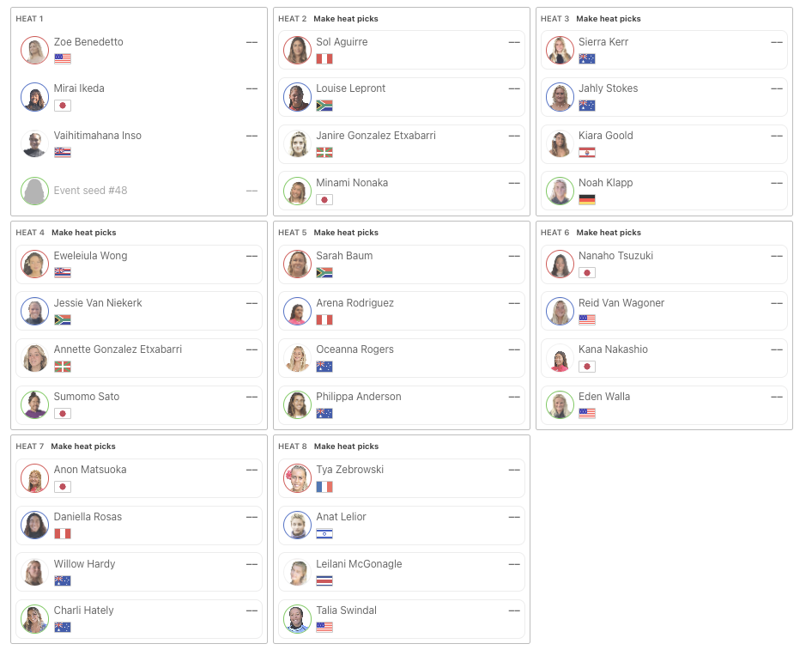Click the Israel flag under Anat Lelior

coord(324,534)
